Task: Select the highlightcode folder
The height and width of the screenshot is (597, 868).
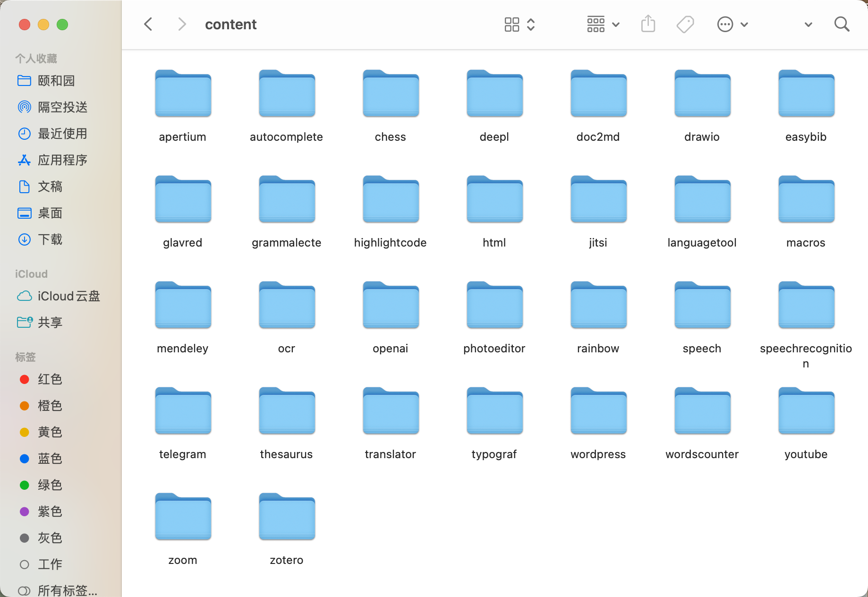Action: pyautogui.click(x=391, y=199)
